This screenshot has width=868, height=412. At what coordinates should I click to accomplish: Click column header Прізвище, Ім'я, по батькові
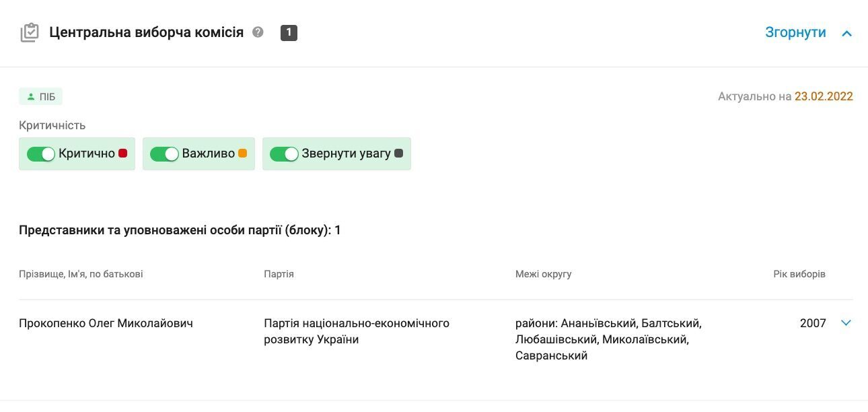coord(81,274)
